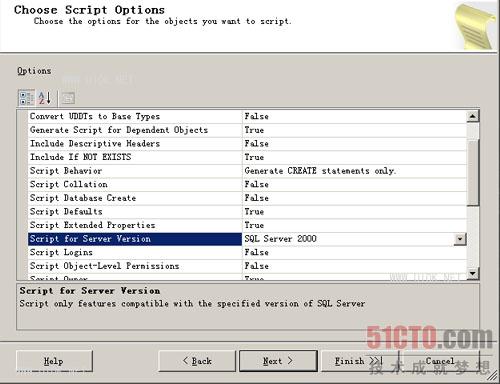The width and height of the screenshot is (500, 384).
Task: Click False value of Include Descriptive Headers
Action: point(355,144)
